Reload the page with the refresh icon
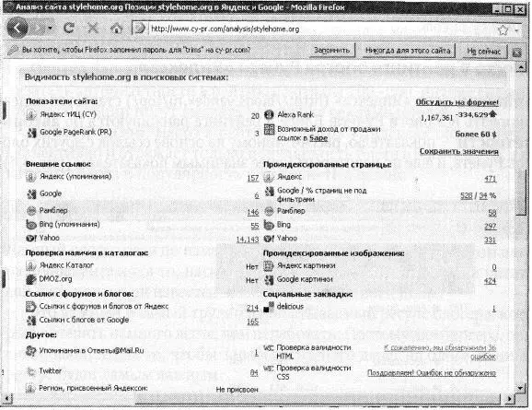This screenshot has width=532, height=410. point(69,29)
